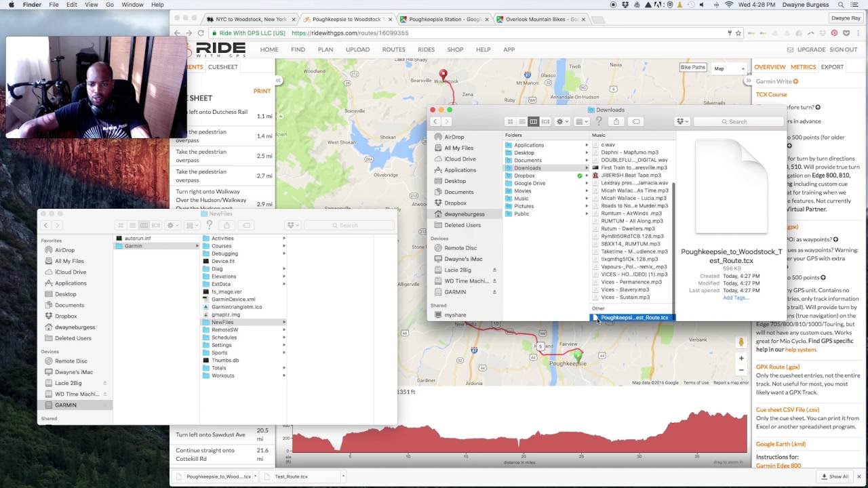This screenshot has width=868, height=488.
Task: Click the Add Tags link in preview
Action: (736, 298)
